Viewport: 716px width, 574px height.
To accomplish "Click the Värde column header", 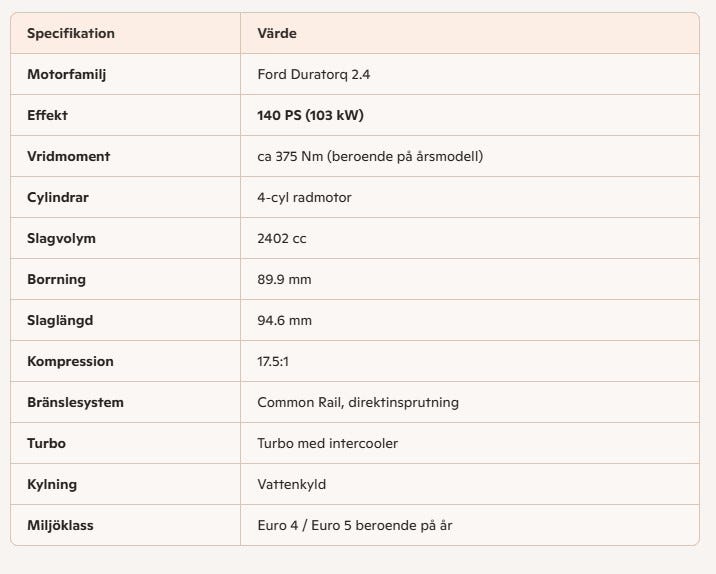I will [277, 33].
